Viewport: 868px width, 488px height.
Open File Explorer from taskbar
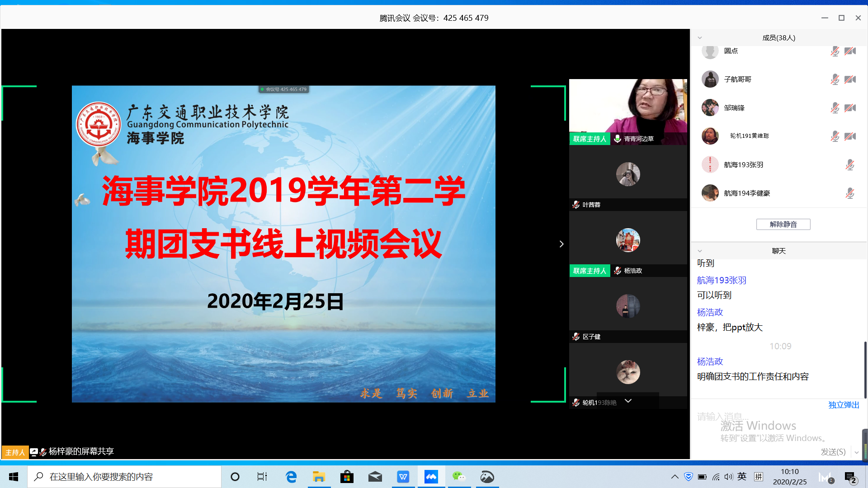click(319, 477)
